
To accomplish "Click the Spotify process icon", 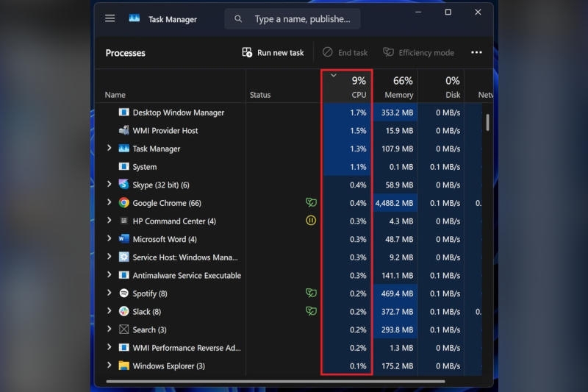I will (x=123, y=293).
